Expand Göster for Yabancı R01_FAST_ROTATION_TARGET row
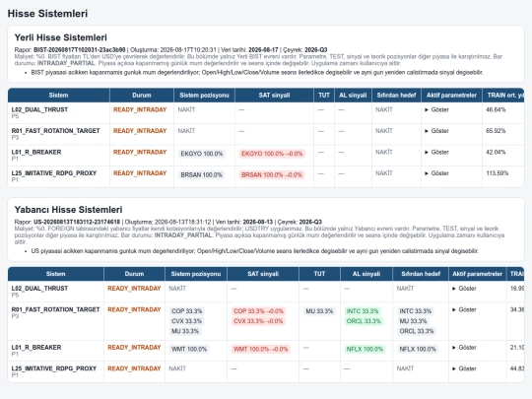The width and height of the screenshot is (532, 399). pos(464,309)
